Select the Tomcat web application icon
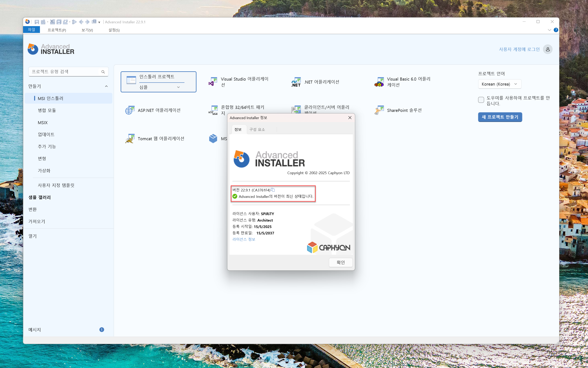 pyautogui.click(x=130, y=138)
